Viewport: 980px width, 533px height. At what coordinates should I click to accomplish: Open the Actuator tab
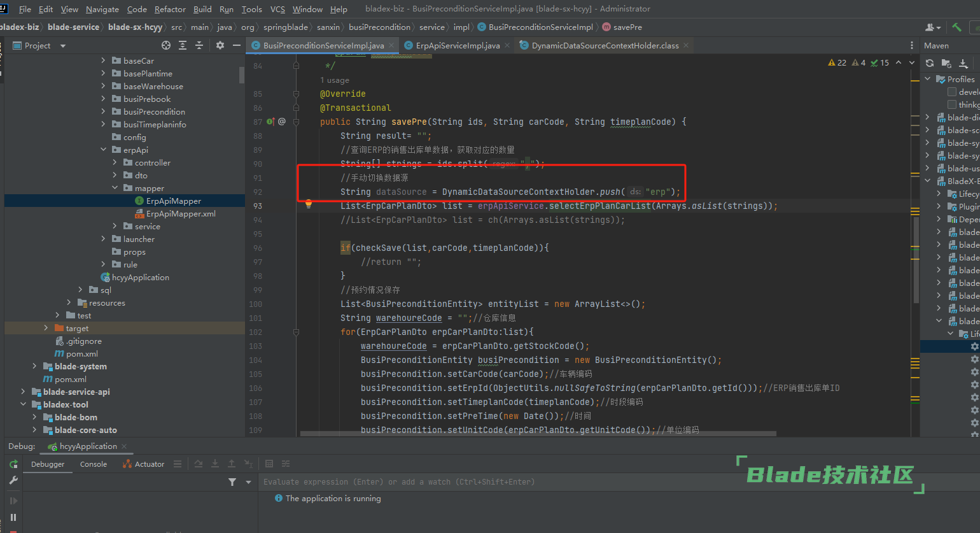[x=144, y=464]
